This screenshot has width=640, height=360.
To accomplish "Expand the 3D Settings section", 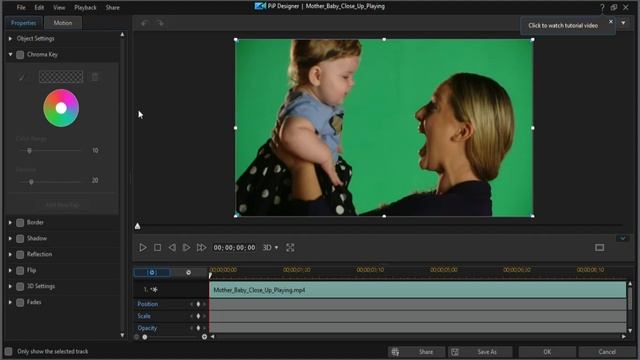I will point(10,286).
